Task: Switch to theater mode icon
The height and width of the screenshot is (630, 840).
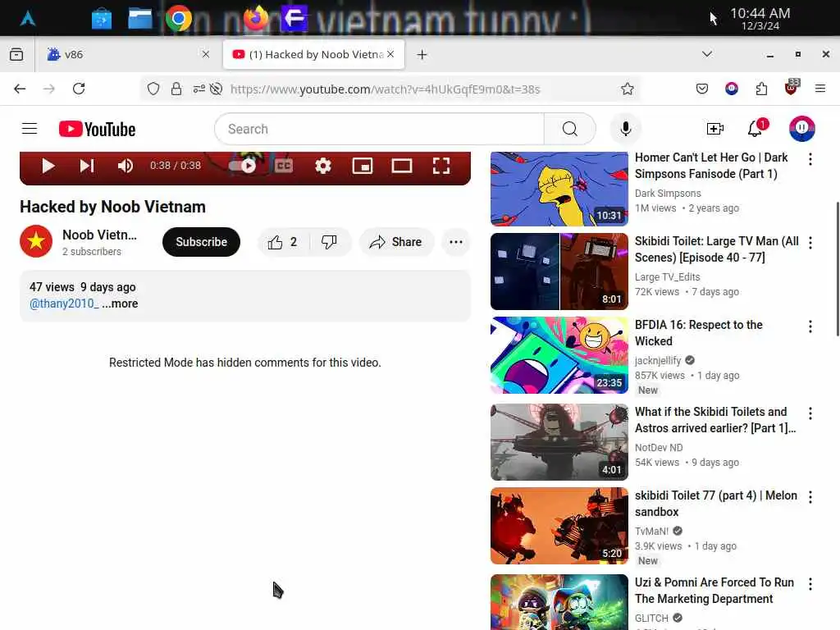Action: point(402,166)
